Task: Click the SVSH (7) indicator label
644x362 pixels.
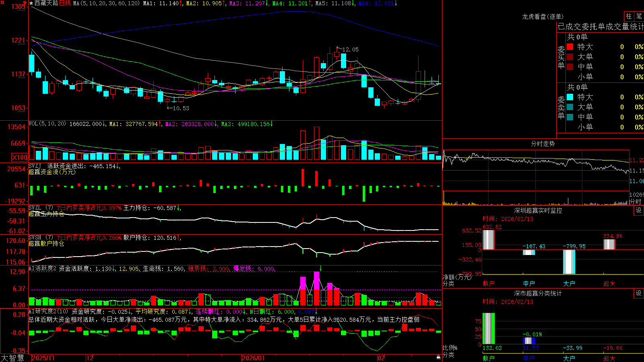Action: (41, 238)
